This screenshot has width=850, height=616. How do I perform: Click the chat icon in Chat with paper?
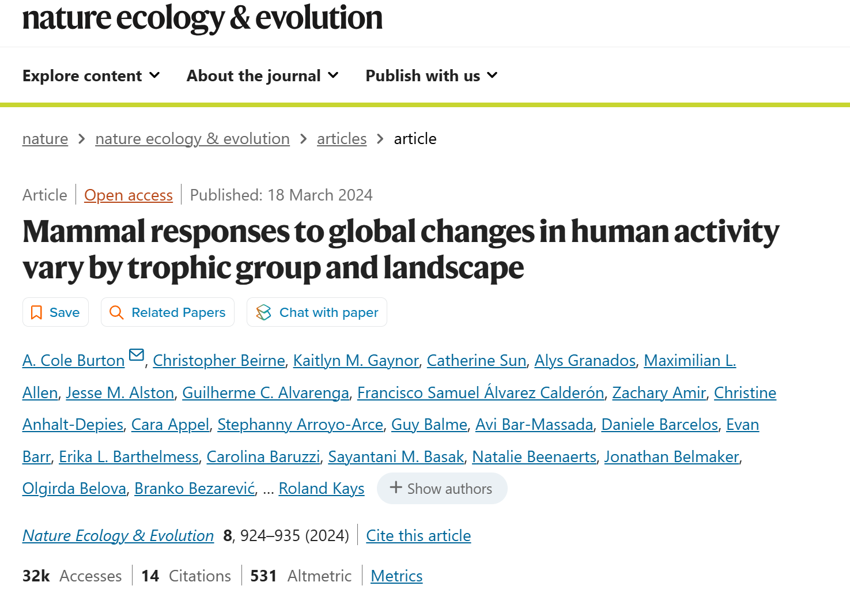264,312
